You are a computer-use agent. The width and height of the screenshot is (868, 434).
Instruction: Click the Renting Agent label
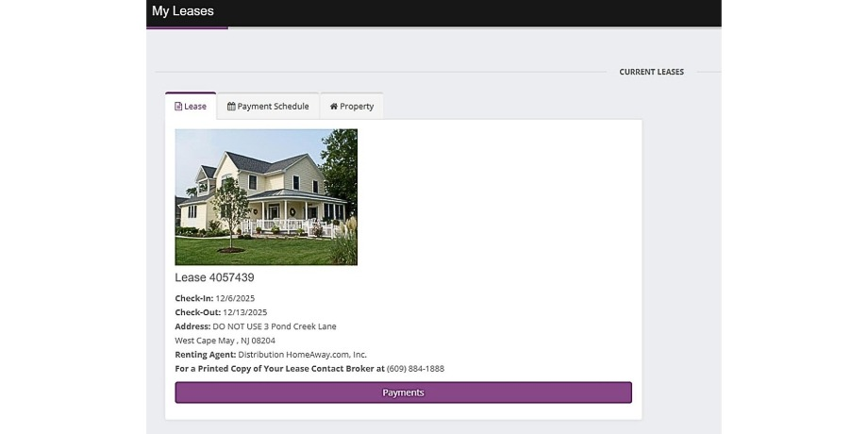click(x=205, y=355)
